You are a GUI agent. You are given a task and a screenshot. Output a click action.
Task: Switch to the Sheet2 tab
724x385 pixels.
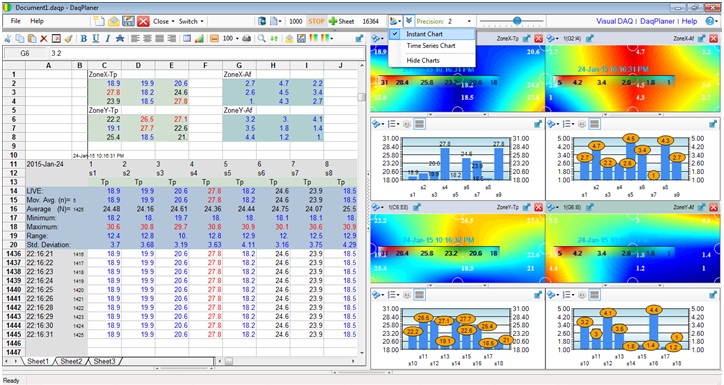pos(71,361)
